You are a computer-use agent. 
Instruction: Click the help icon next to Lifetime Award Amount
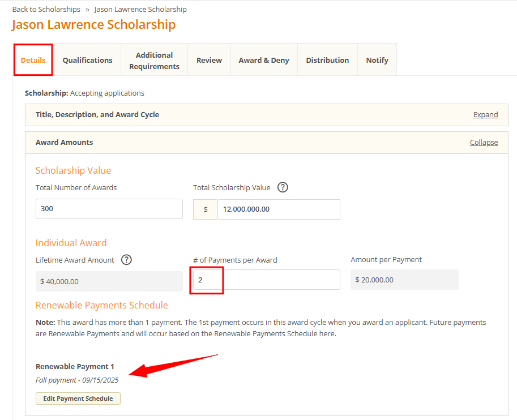(x=126, y=260)
